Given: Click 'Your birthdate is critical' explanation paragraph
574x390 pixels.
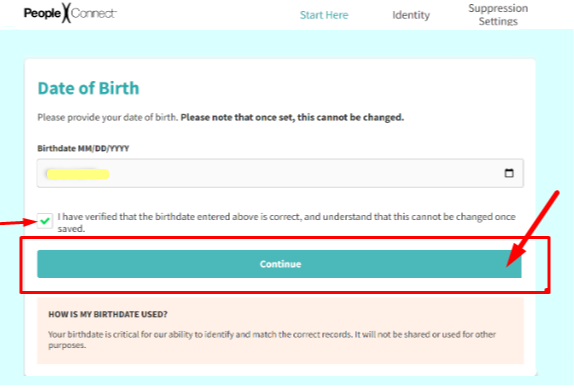Looking at the screenshot, I should click(x=272, y=339).
